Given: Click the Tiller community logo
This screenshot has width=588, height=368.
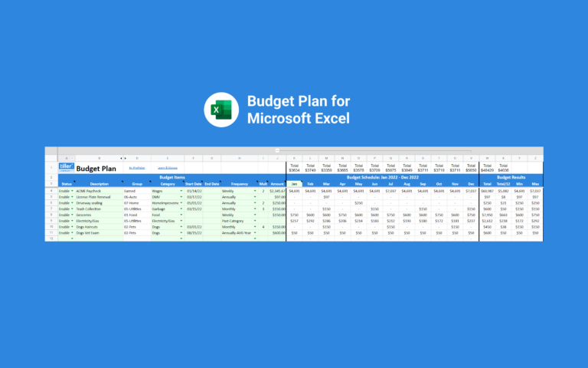Looking at the screenshot, I should click(x=67, y=167).
